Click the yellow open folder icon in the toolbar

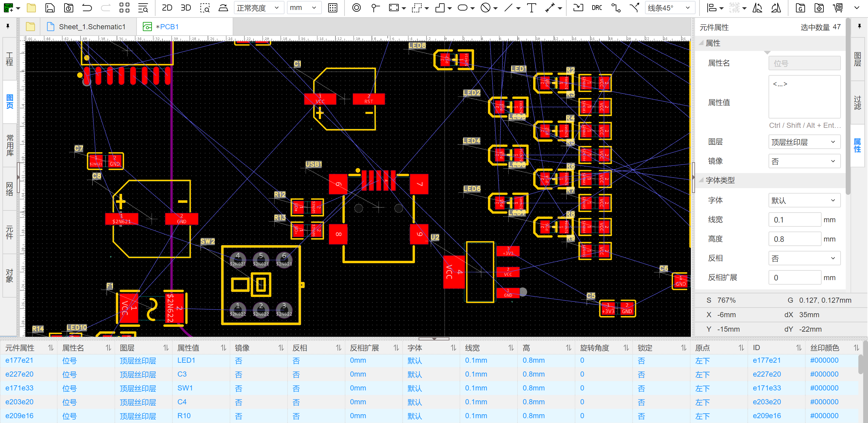31,8
